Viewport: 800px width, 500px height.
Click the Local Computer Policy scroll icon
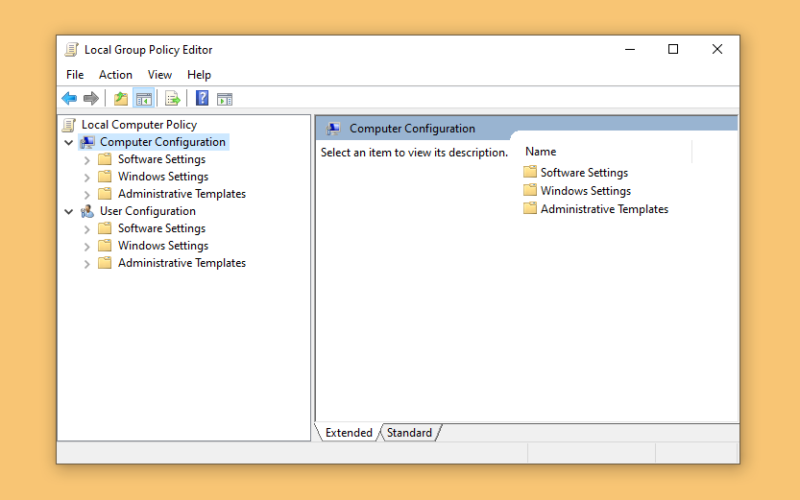(69, 125)
